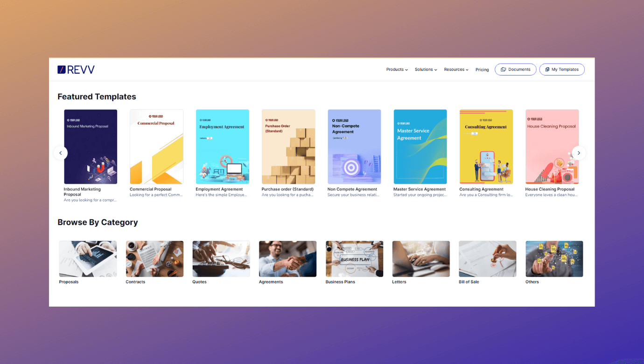Open the Purchase Order (Standard) cover
Viewport: 644px width, 364px height.
point(288,147)
